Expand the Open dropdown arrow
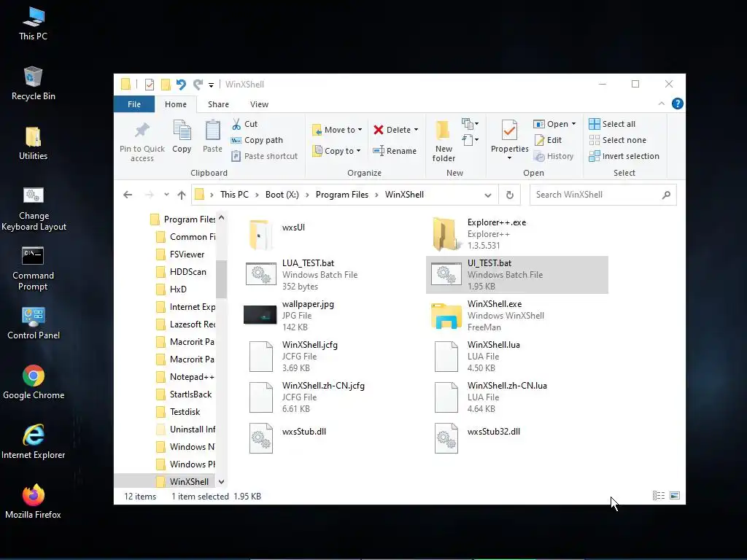The image size is (747, 560). pyautogui.click(x=573, y=124)
